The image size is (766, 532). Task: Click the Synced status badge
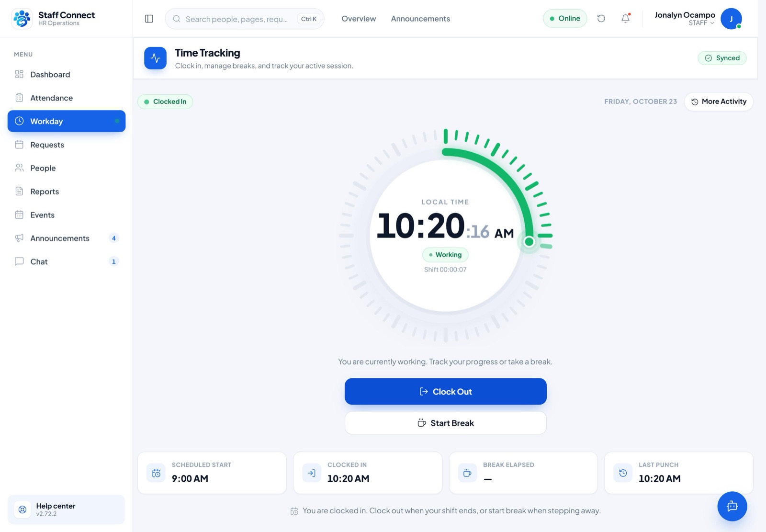click(x=722, y=58)
